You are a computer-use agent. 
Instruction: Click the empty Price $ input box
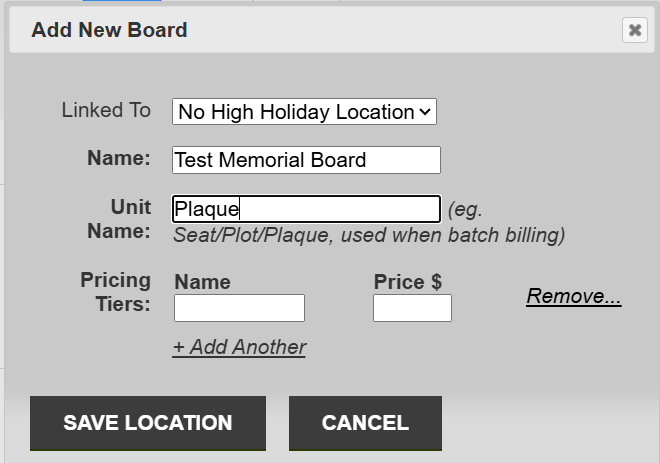click(x=412, y=308)
